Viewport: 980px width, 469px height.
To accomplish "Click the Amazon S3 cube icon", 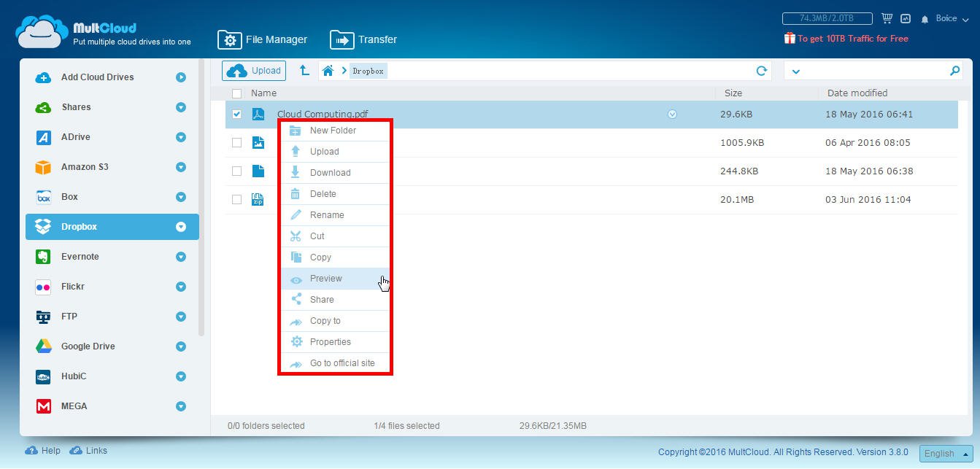I will click(43, 167).
